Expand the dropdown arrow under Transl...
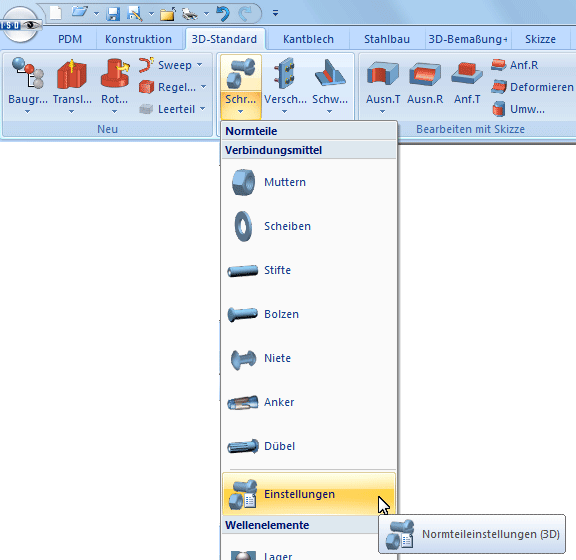This screenshot has width=576, height=560. click(71, 111)
